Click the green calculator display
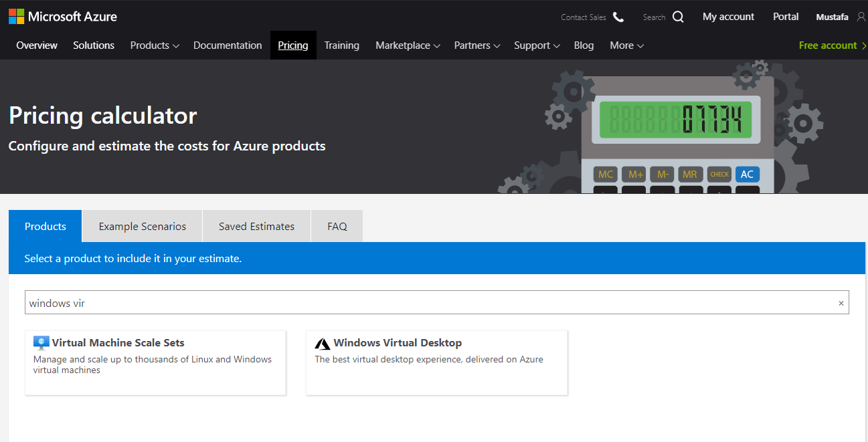Screen dimensions: 868x442 pos(675,120)
